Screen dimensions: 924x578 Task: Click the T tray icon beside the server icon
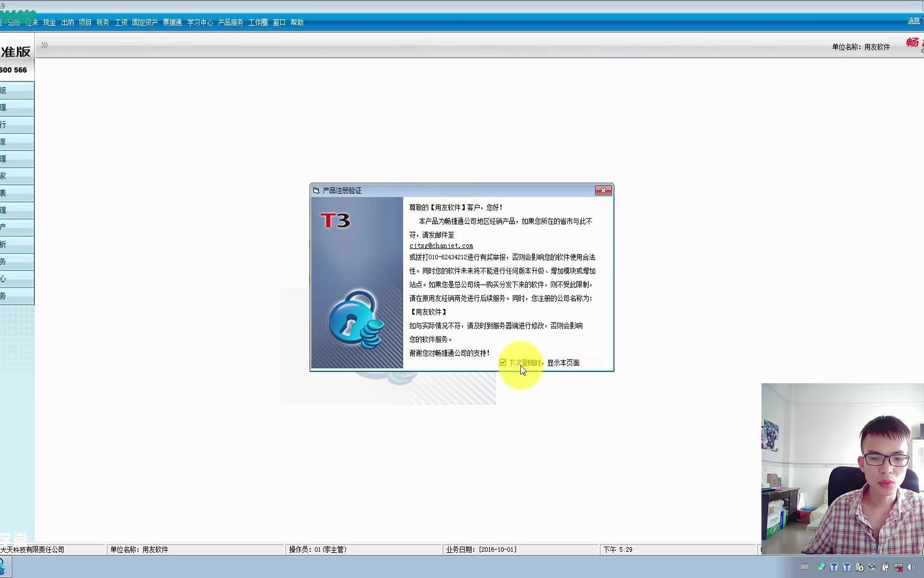[847, 567]
